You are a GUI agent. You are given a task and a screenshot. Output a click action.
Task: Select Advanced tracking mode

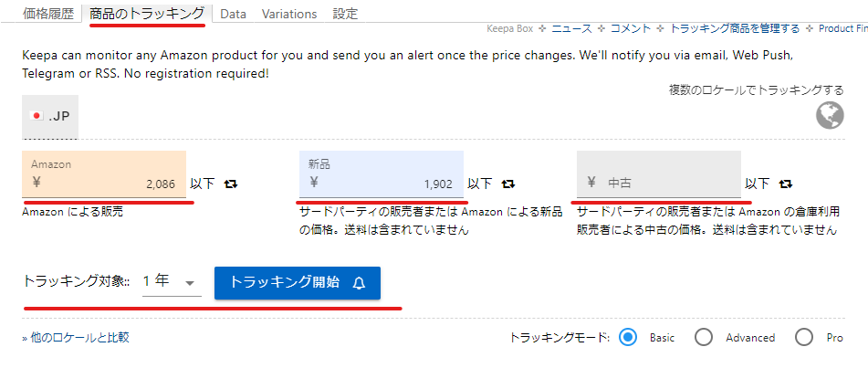point(704,338)
